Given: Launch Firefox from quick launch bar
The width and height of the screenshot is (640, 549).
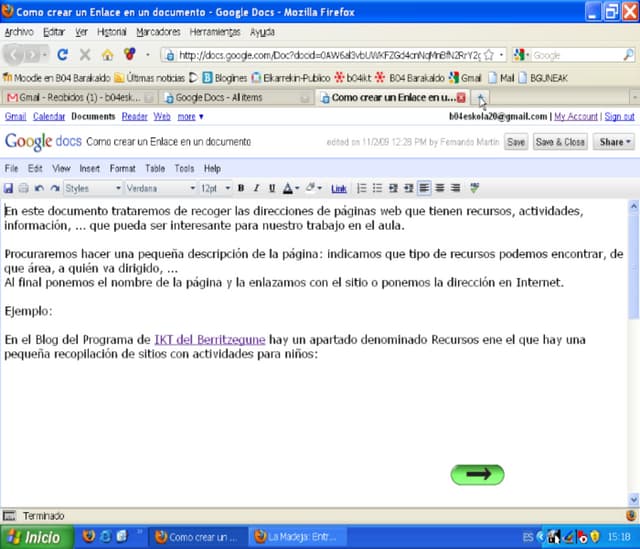Looking at the screenshot, I should 89,536.
